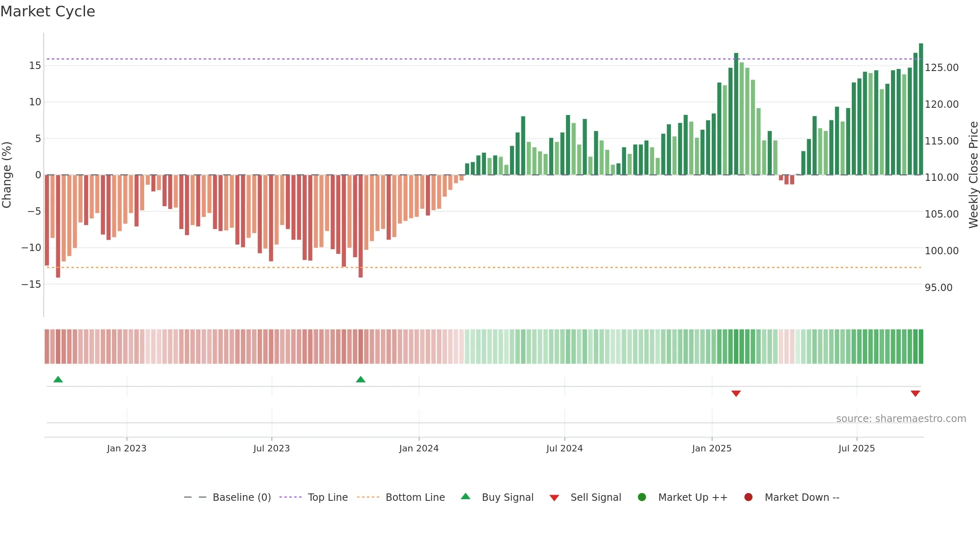Toggle the Buy Signal legend entry
980x551 pixels.
497,497
